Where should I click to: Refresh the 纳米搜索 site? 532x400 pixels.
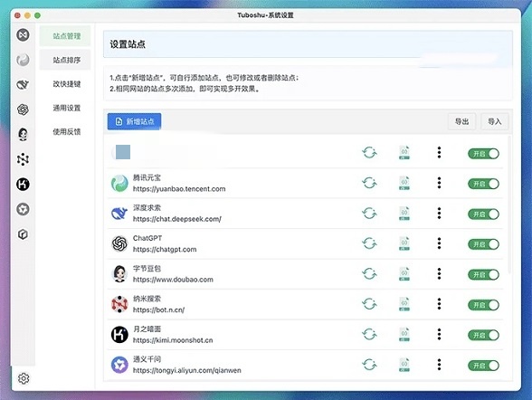369,304
